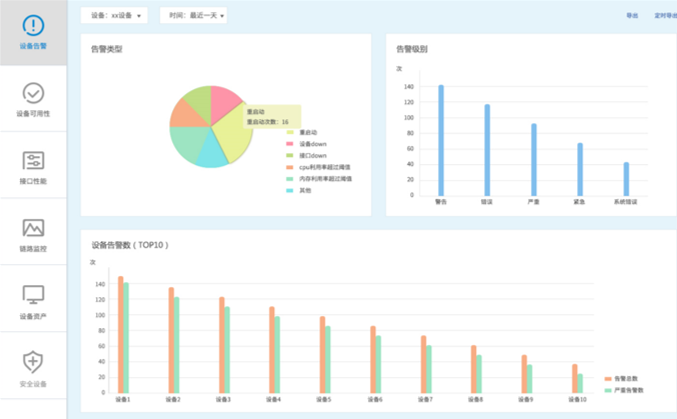Open the 设备告警 sidebar section
This screenshot has height=419, width=677.
pos(33,32)
